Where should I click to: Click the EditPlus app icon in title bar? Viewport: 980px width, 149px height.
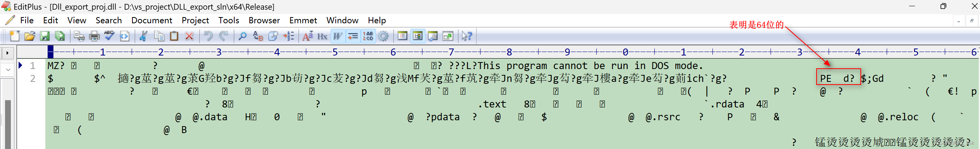pyautogui.click(x=6, y=7)
